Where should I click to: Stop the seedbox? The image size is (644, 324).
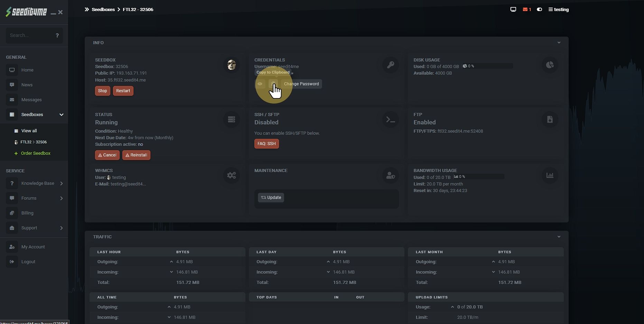[103, 91]
